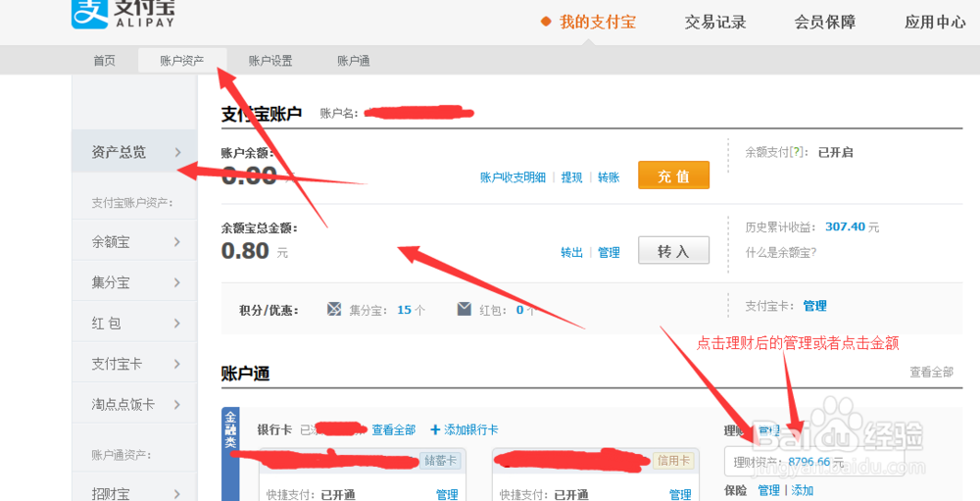980x501 pixels.
Task: Select 余额宝 in the sidebar
Action: click(134, 241)
